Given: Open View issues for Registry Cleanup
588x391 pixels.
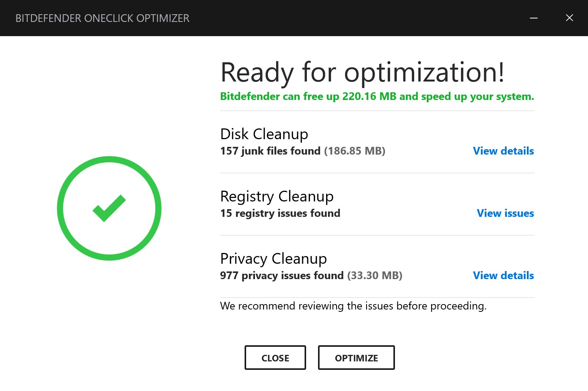Looking at the screenshot, I should (x=505, y=213).
